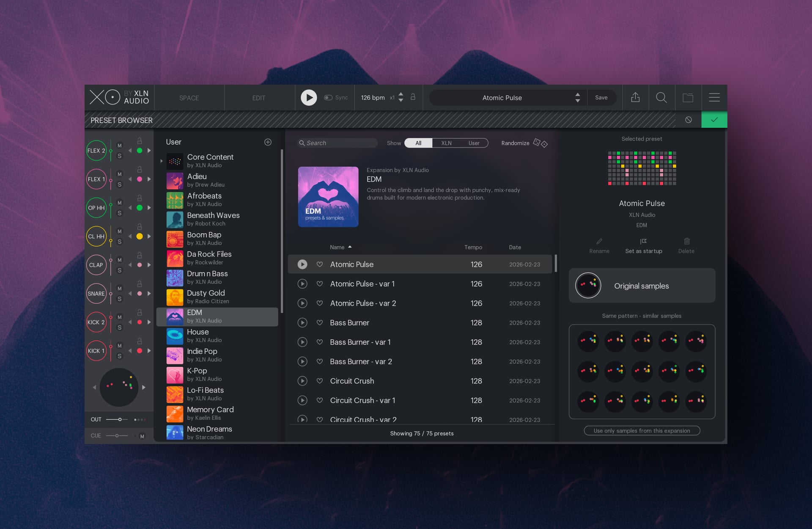Open the hamburger menu icon
Viewport: 812px width, 529px height.
click(714, 97)
